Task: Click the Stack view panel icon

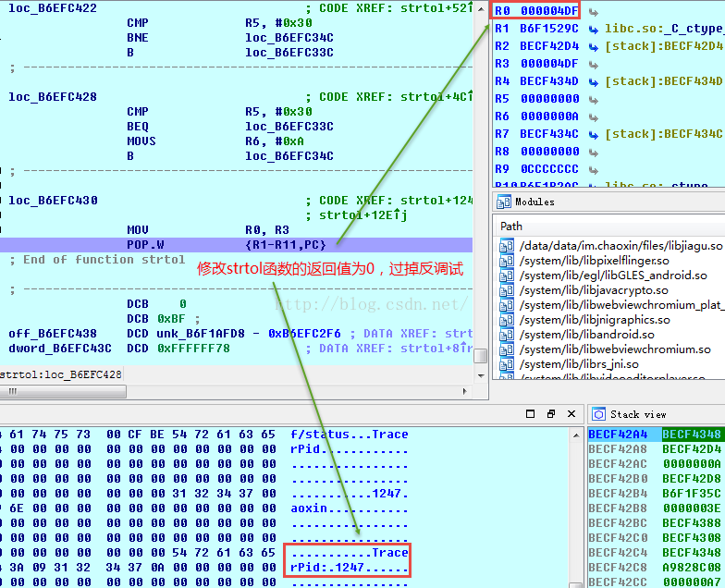Action: (x=599, y=414)
